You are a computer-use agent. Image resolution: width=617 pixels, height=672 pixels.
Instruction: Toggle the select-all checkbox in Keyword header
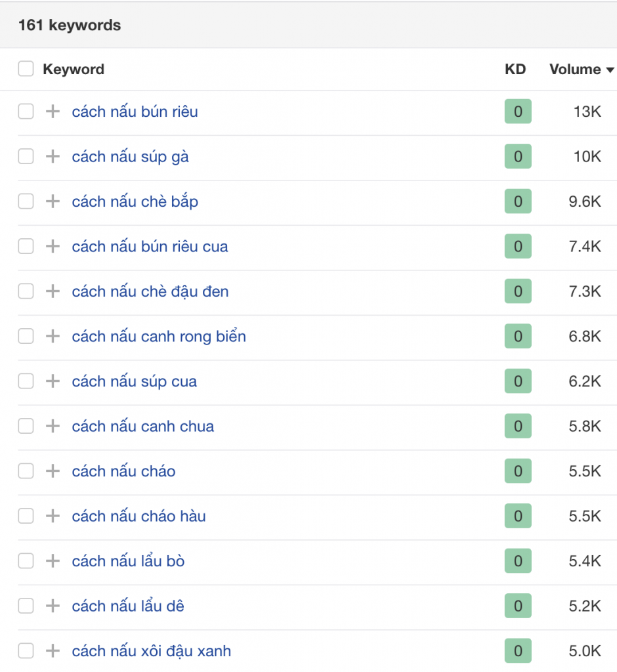(26, 69)
